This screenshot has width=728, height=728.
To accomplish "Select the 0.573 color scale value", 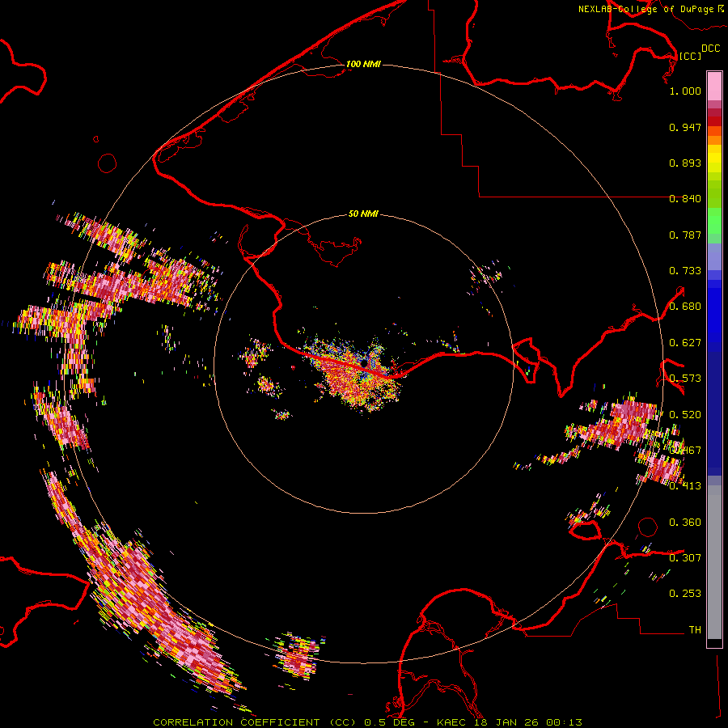I will coord(685,379).
